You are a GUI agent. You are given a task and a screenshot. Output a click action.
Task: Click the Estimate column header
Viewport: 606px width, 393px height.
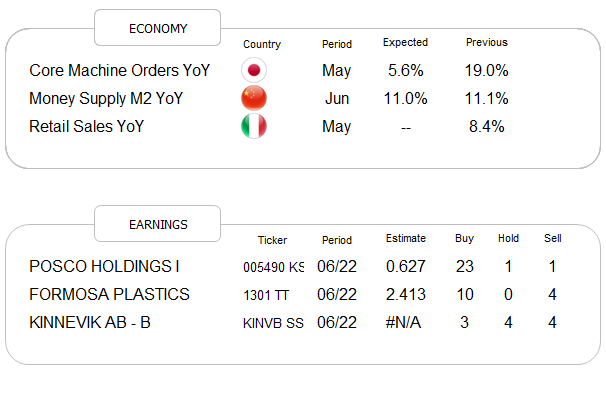[x=406, y=238]
